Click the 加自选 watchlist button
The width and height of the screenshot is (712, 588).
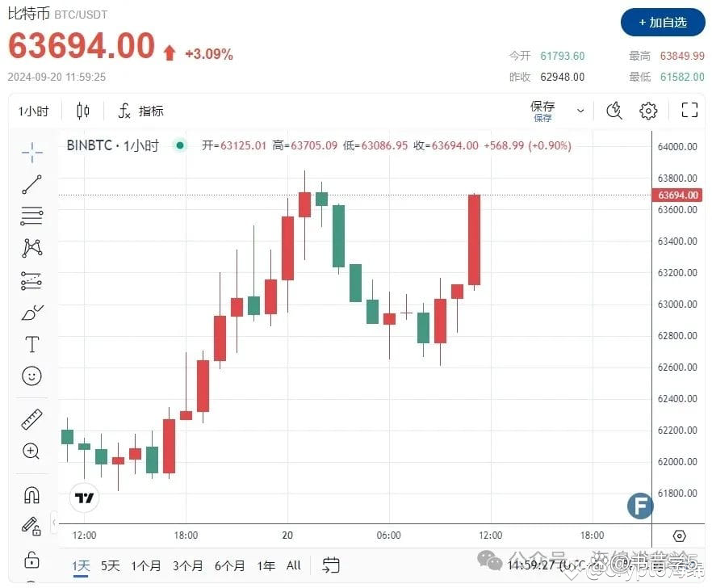coord(662,23)
